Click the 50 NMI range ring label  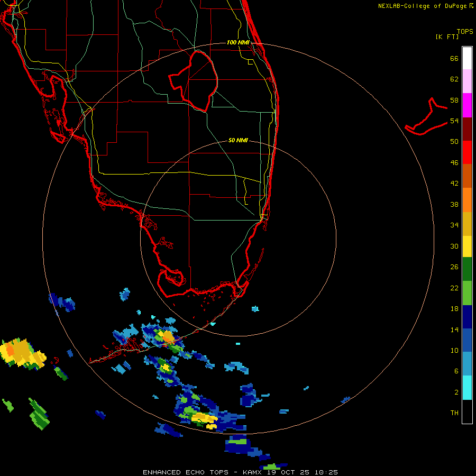pos(238,140)
